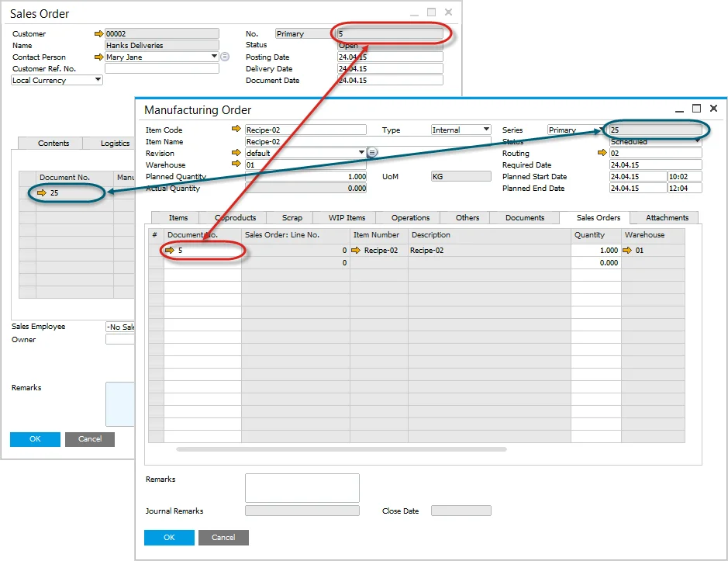Viewport: 728px width, 561px height.
Task: Select the Contents tab in Sales Order
Action: pyautogui.click(x=53, y=144)
